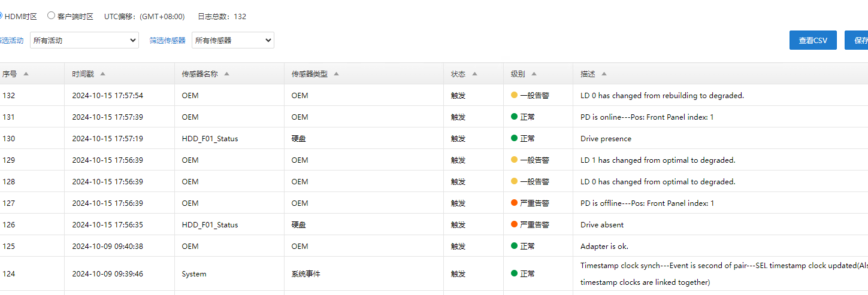Screen dimensions: 868x295
Task: Click yellow warning dot on row 132
Action: tap(514, 95)
